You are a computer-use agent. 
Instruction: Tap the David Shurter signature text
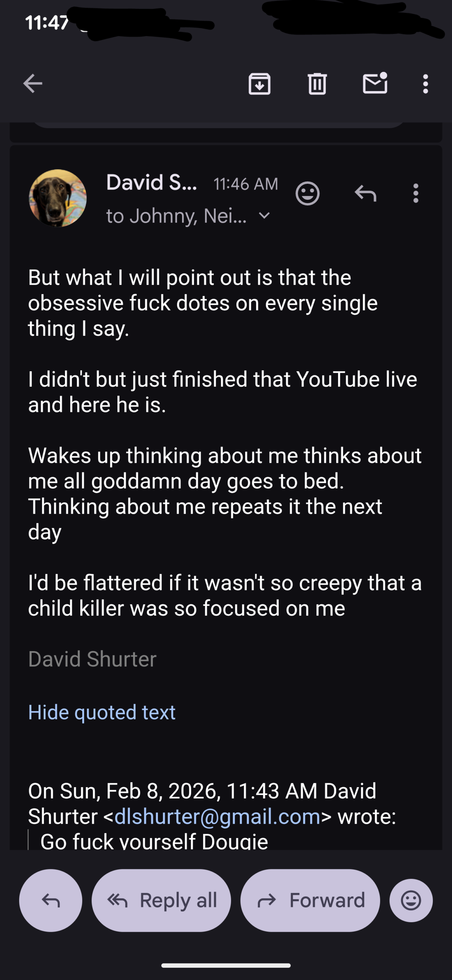(x=92, y=659)
